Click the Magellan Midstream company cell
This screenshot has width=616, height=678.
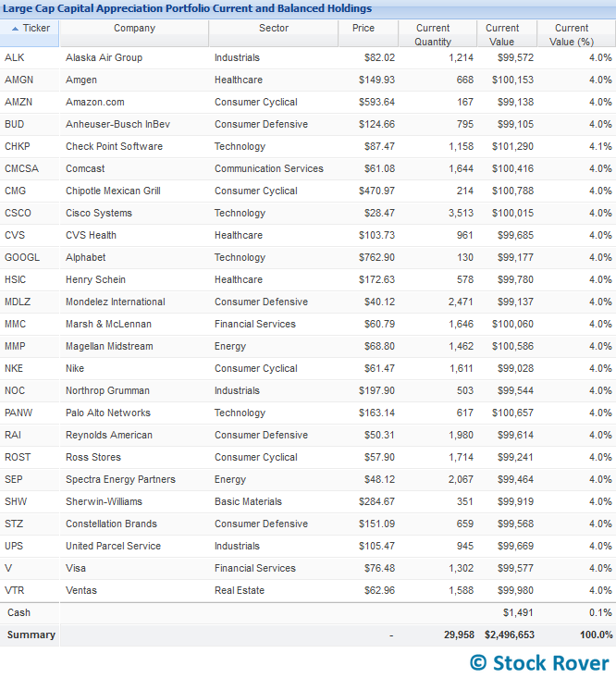click(109, 346)
